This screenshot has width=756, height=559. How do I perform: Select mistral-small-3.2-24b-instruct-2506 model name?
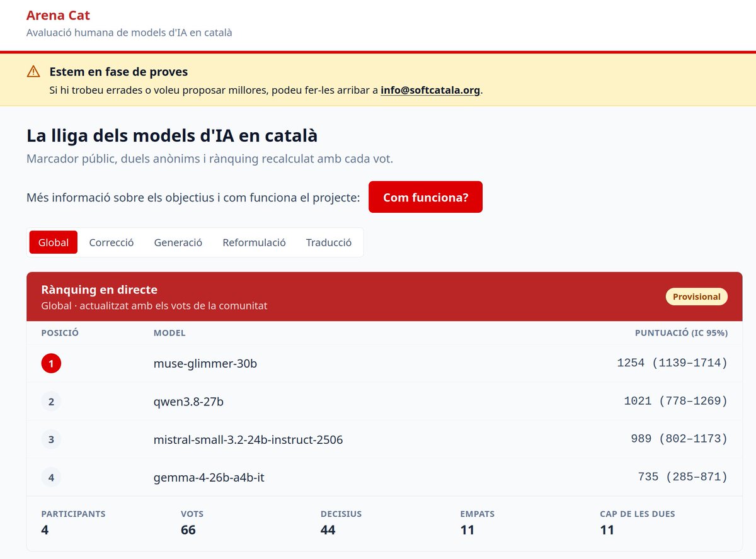(248, 439)
